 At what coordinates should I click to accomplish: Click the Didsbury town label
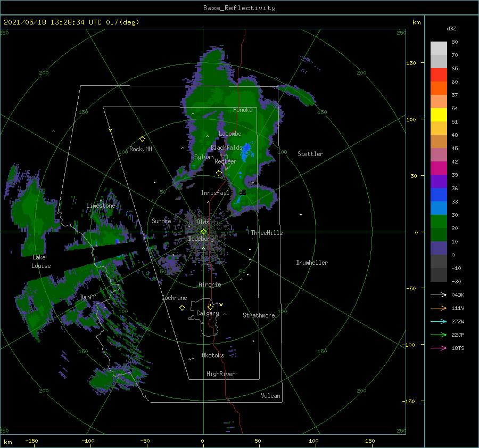click(201, 239)
